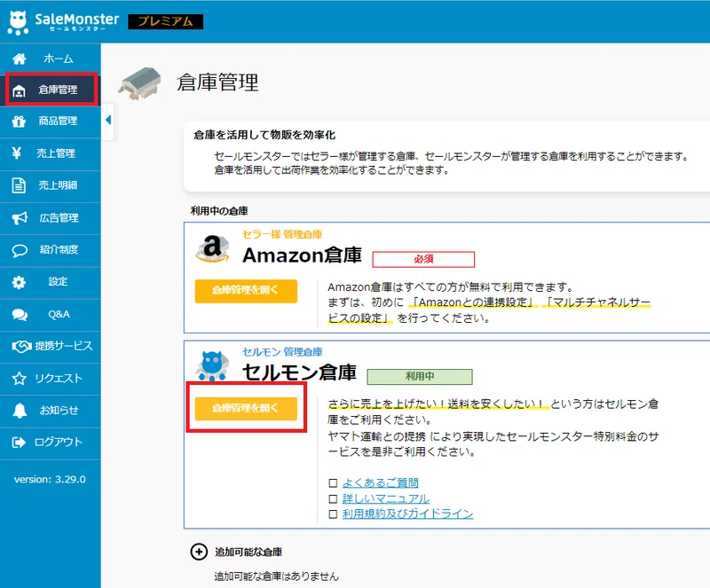The image size is (710, 588).
Task: Click the logout arrow icon
Action: click(19, 443)
